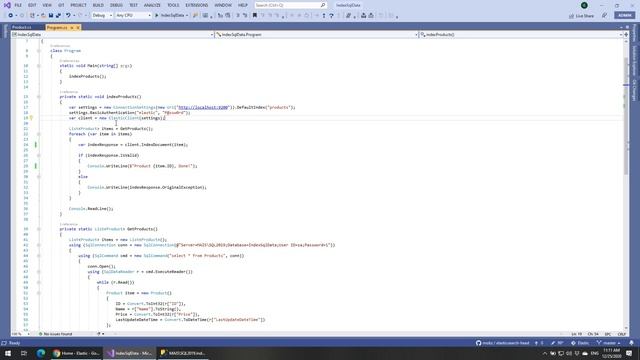This screenshot has height=360, width=640.
Task: Open the PROJECT menu
Action: pyautogui.click(x=78, y=5)
